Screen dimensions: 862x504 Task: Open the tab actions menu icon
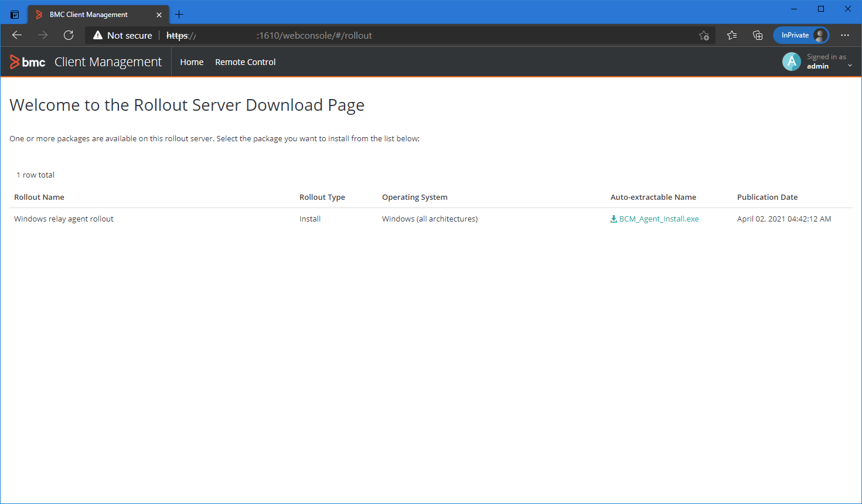15,15
